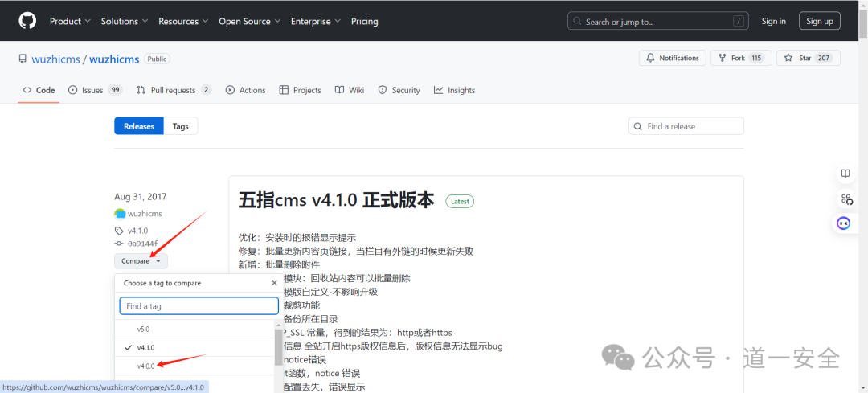Click the commit icon beside 0a9144f
868x393 pixels.
point(119,244)
